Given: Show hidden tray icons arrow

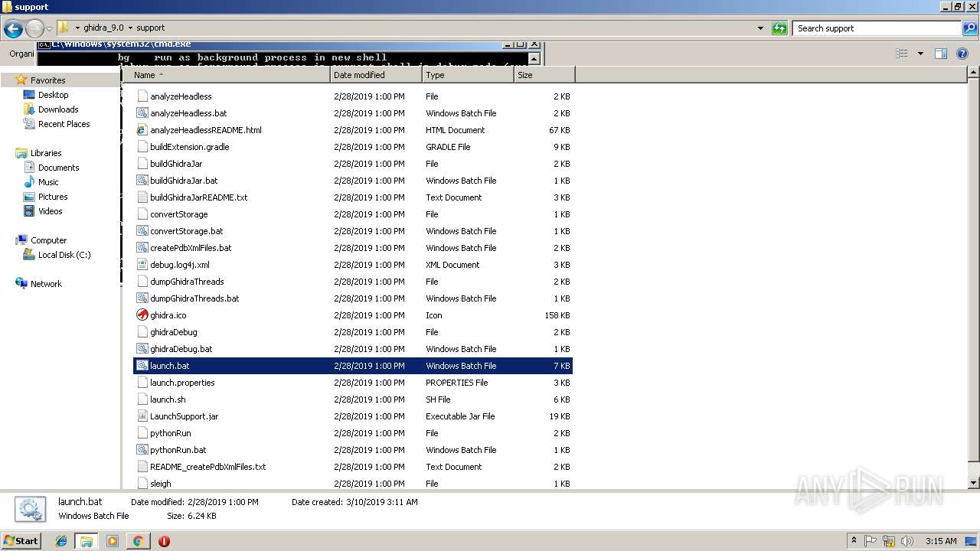Looking at the screenshot, I should pyautogui.click(x=854, y=541).
